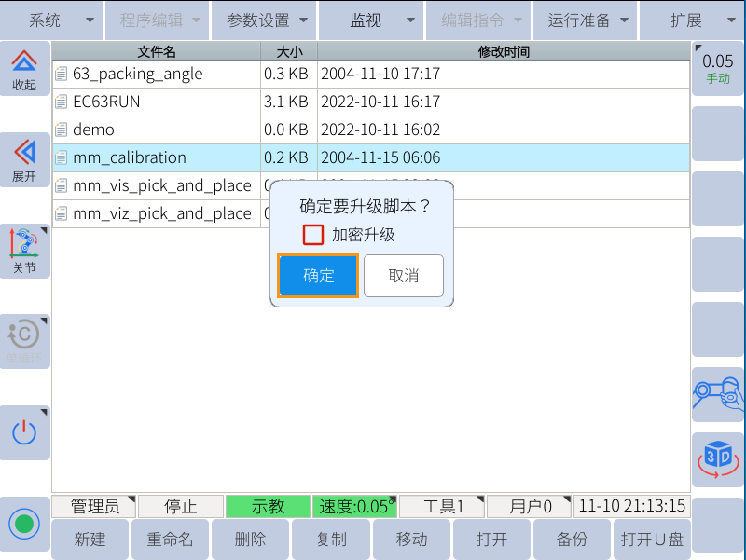Click the 打开U盘 button

[652, 540]
